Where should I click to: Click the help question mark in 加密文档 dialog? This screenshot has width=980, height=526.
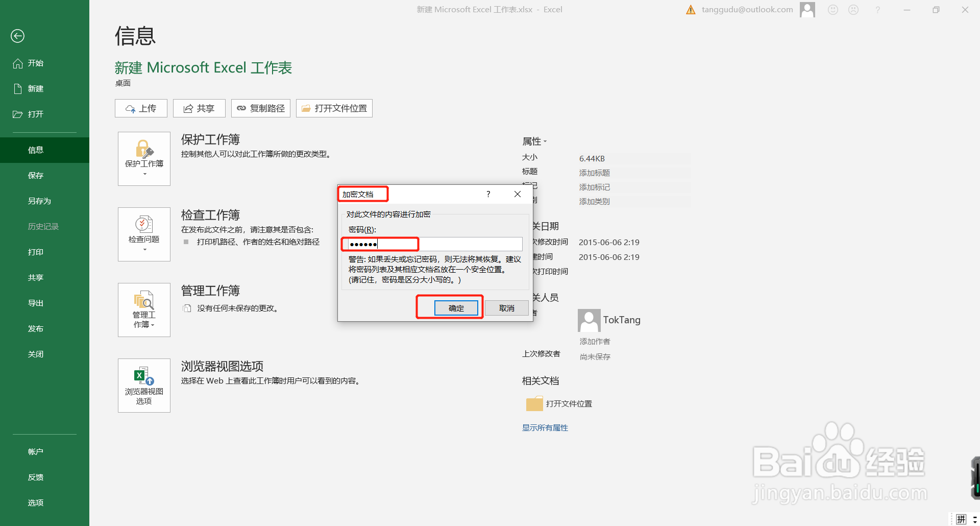tap(488, 194)
